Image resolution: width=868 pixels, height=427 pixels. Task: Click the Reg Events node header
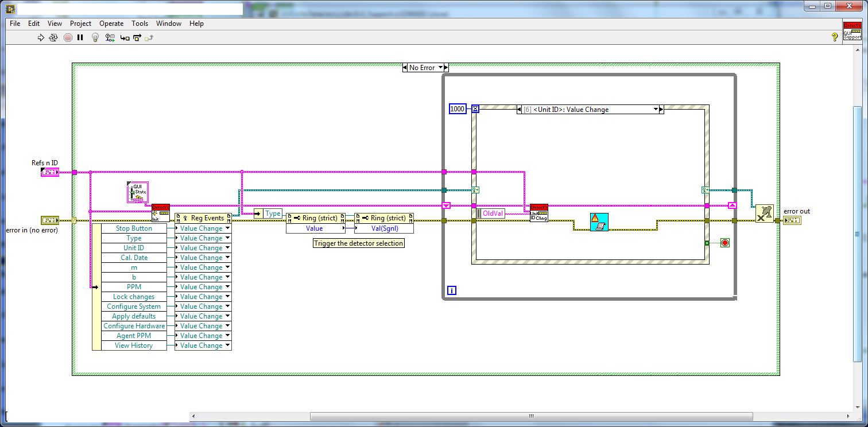[x=203, y=218]
